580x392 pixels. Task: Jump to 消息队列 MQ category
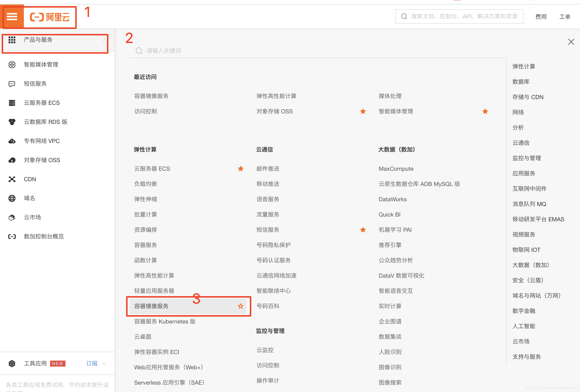[529, 204]
